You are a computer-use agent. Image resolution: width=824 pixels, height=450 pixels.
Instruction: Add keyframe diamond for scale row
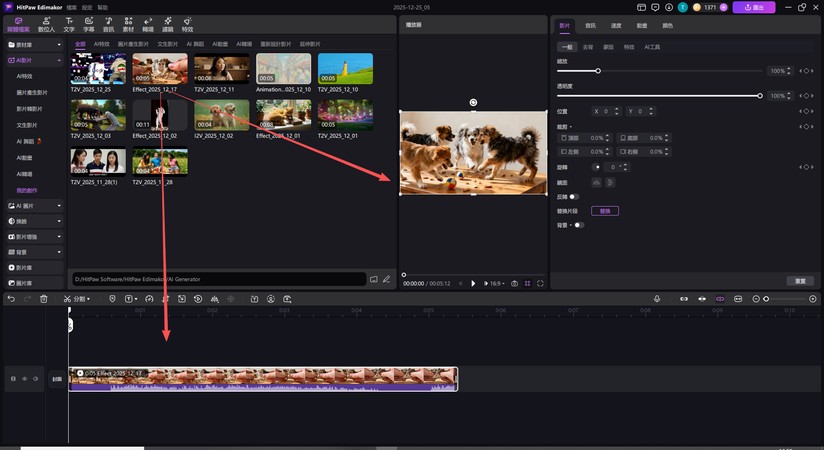click(x=807, y=71)
